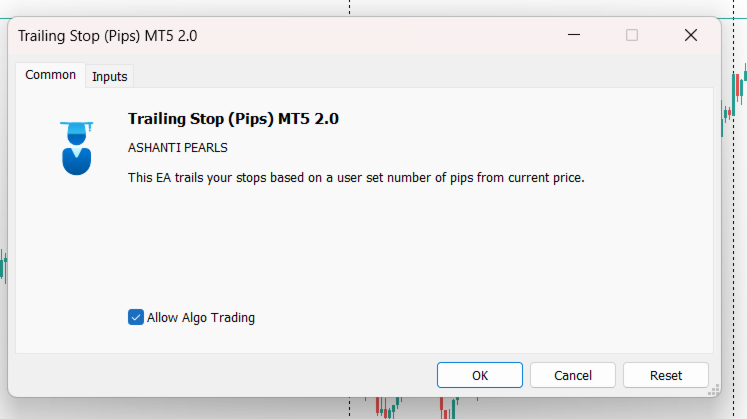Minimize the Trailing Stop dialog window
Screen dimensions: 747x419
coord(574,35)
